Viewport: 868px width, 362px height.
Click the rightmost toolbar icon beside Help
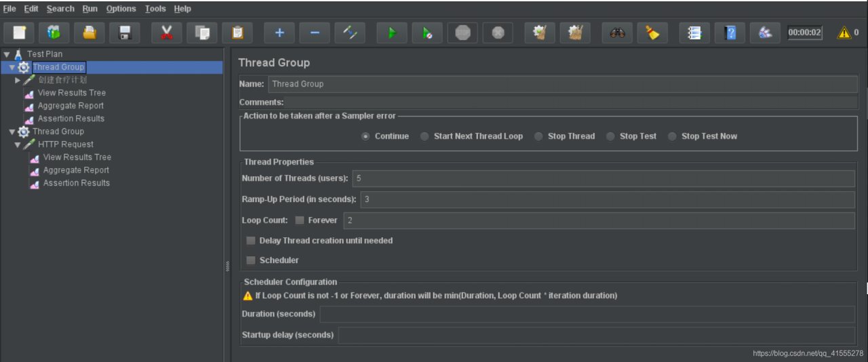765,33
